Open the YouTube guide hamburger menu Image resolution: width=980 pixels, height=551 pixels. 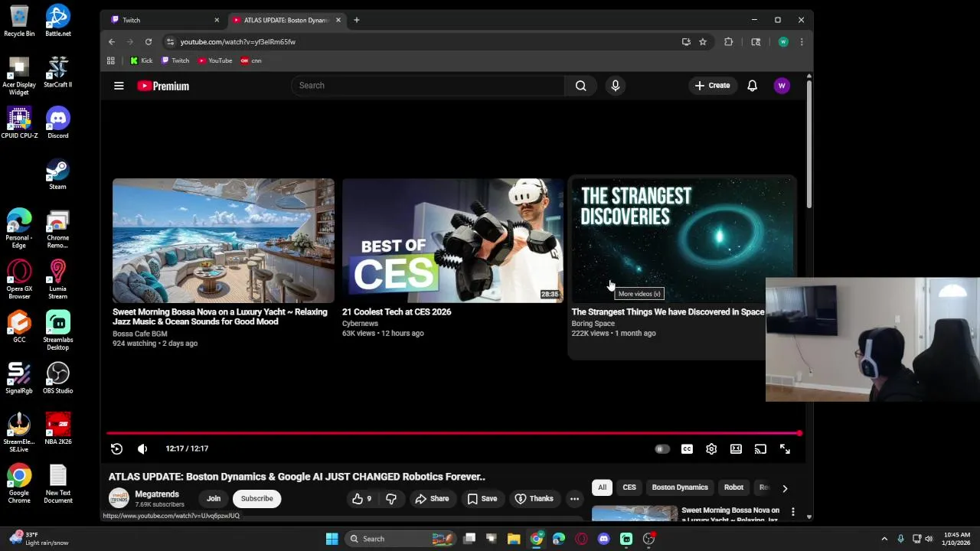pyautogui.click(x=119, y=86)
